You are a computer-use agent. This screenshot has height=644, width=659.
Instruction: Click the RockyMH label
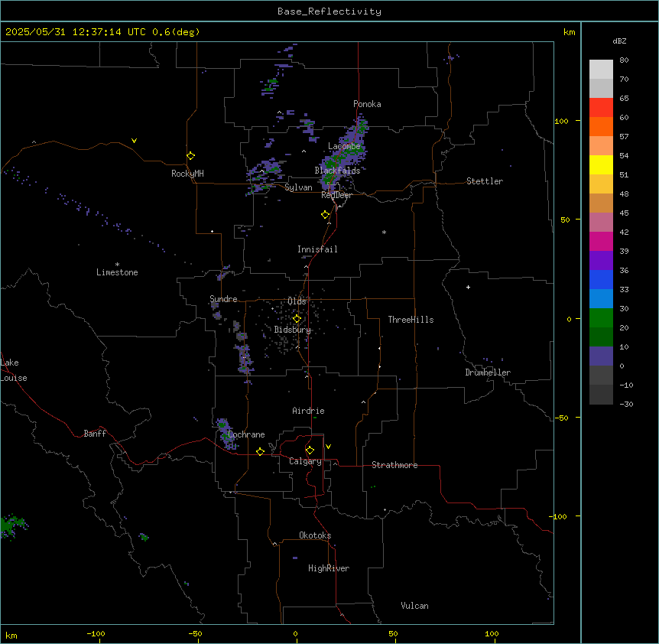click(187, 174)
